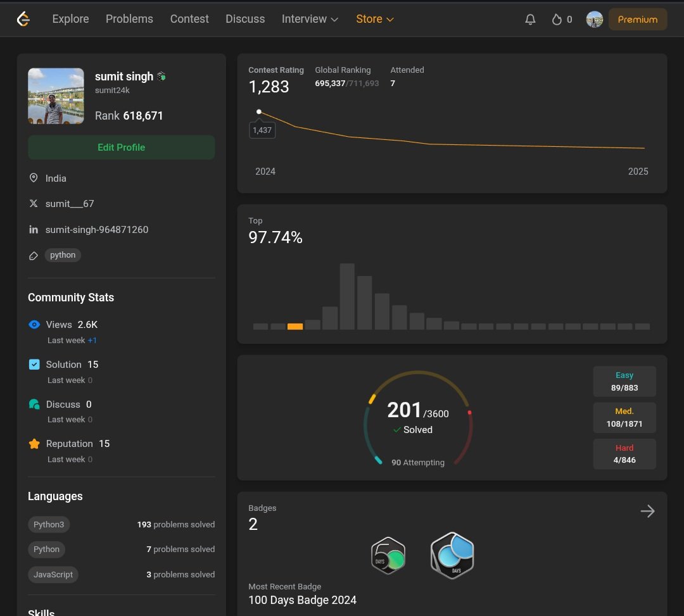Click the Attended count label
Viewport: 684px width, 616px height.
tap(407, 70)
